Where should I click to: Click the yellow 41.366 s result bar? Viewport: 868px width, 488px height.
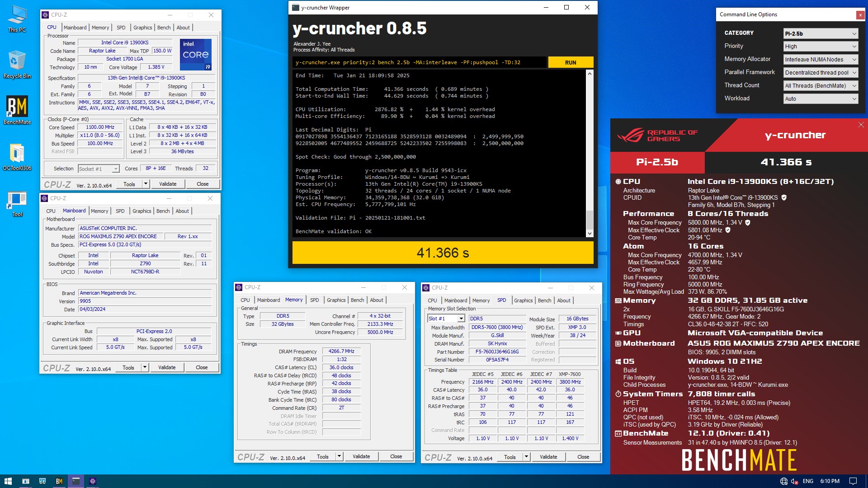(443, 253)
